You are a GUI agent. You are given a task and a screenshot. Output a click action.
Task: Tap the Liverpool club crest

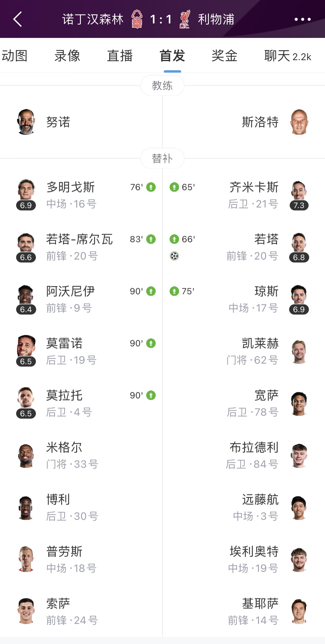point(185,19)
